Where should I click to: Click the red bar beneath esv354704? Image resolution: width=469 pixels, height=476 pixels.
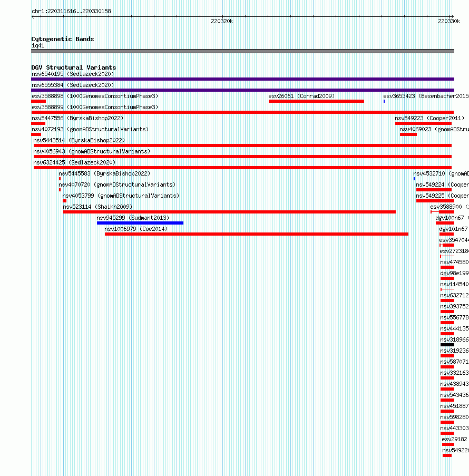tap(447, 245)
